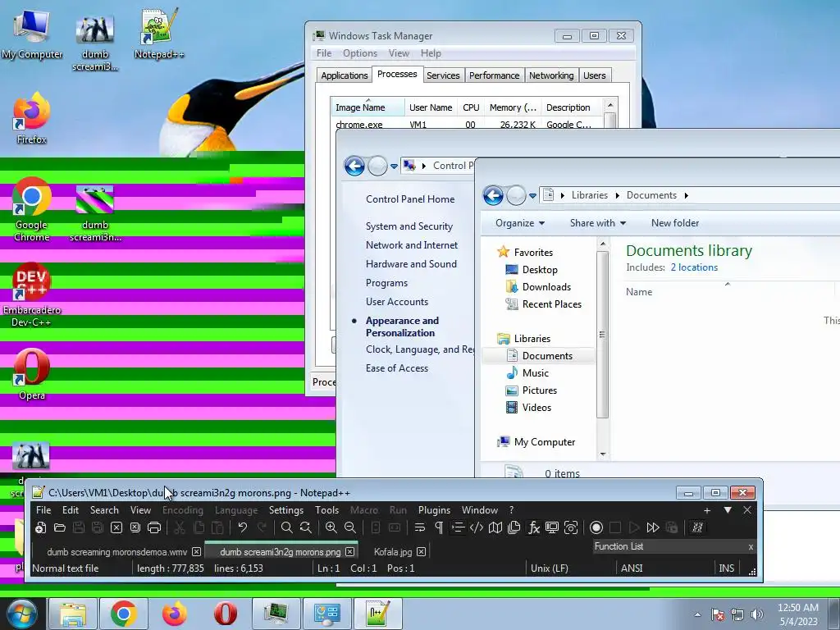Viewport: 840px width, 630px height.
Task: Toggle Function List via fx toolbar icon
Action: click(533, 527)
